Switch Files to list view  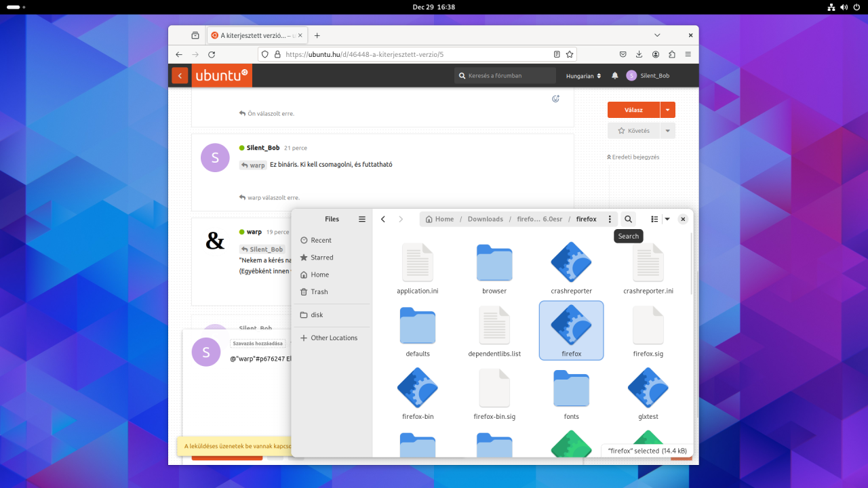tap(654, 219)
